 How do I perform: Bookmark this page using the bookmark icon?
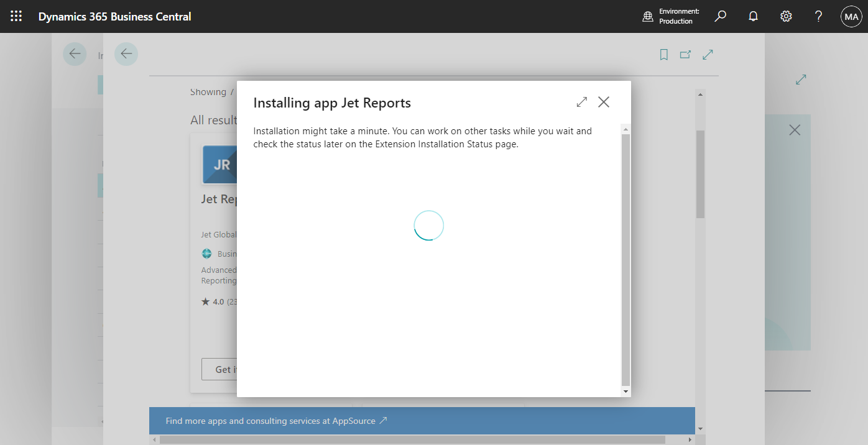point(663,55)
